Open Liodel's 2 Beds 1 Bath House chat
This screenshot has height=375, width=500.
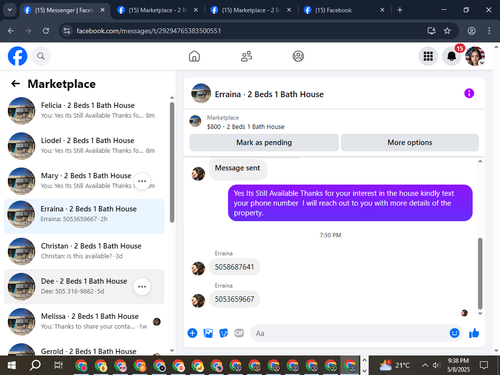click(x=84, y=146)
